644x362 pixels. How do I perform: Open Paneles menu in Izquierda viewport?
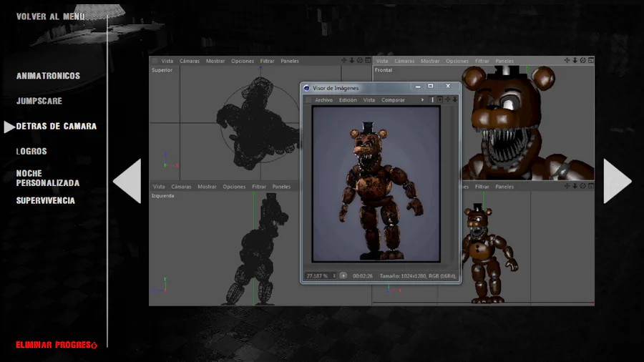(281, 186)
